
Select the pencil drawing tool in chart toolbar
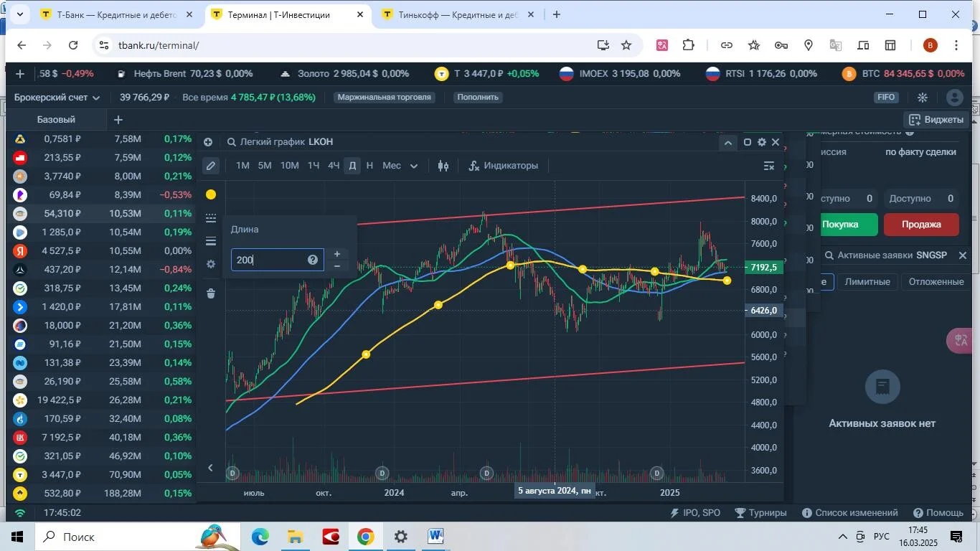[x=210, y=166]
